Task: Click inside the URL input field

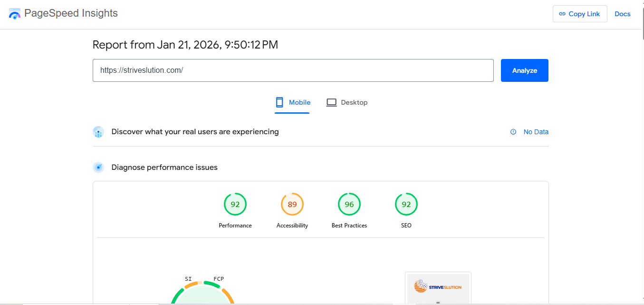Action: (293, 70)
